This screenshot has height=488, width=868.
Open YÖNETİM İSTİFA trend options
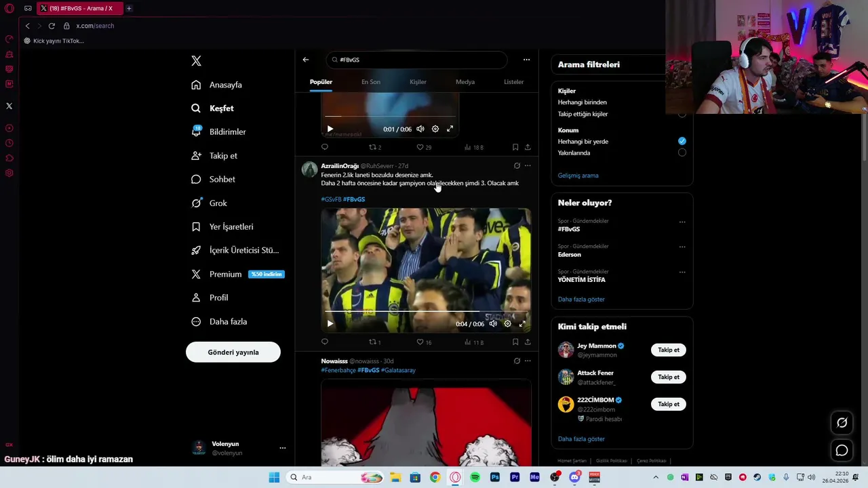[682, 272]
